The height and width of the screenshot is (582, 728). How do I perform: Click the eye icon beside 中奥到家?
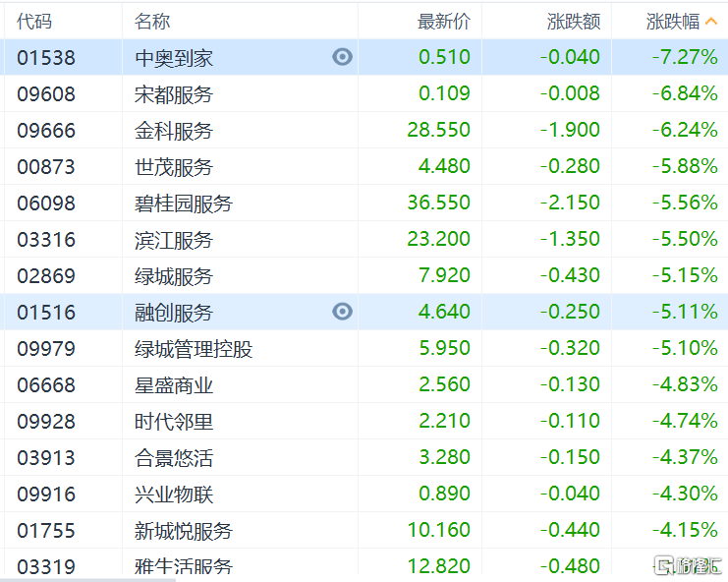342,57
